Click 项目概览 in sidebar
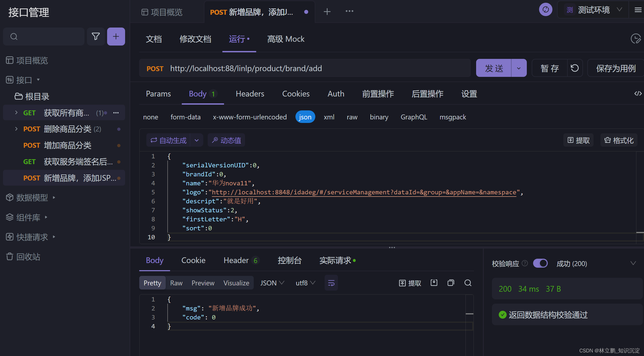The height and width of the screenshot is (356, 644). (x=27, y=60)
